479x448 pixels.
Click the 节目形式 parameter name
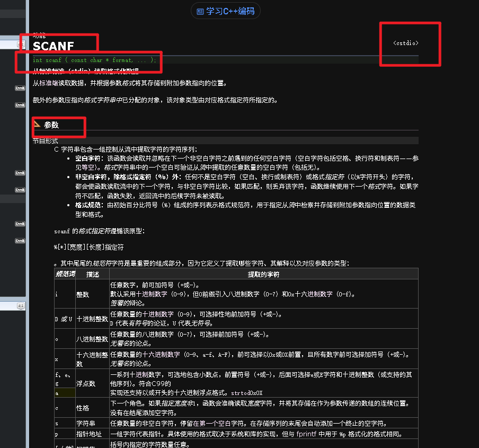pos(45,141)
